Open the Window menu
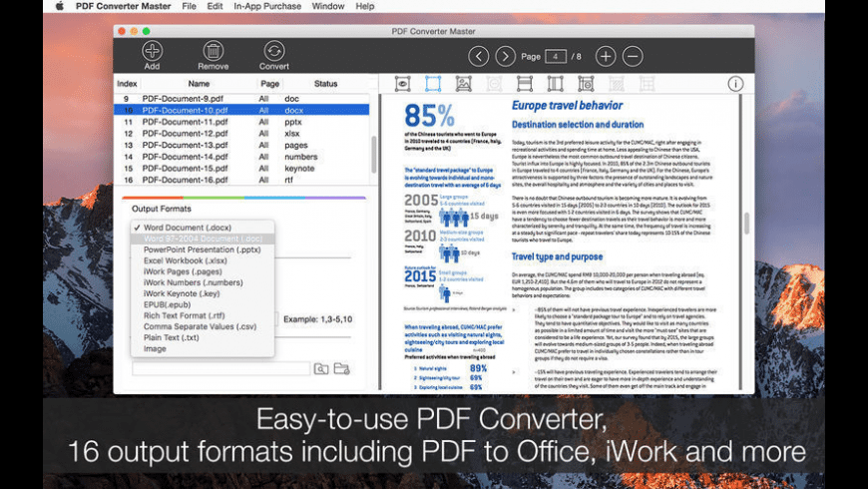 point(327,6)
